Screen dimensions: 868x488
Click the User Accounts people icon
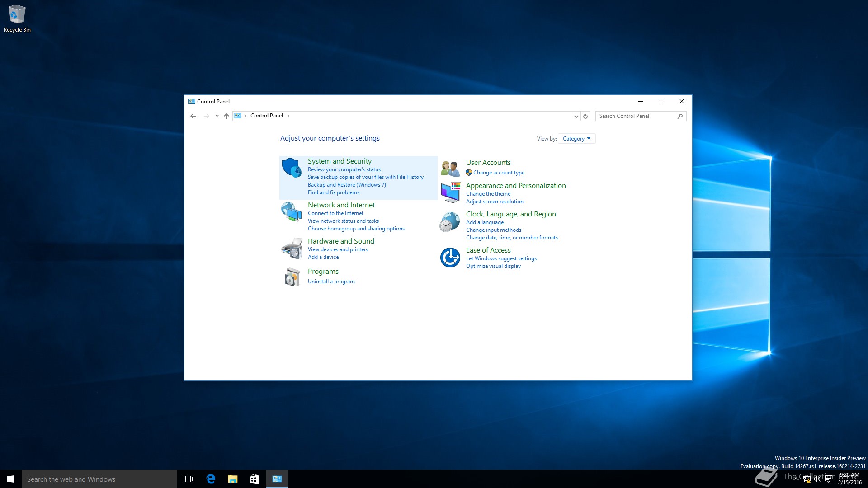click(x=450, y=168)
